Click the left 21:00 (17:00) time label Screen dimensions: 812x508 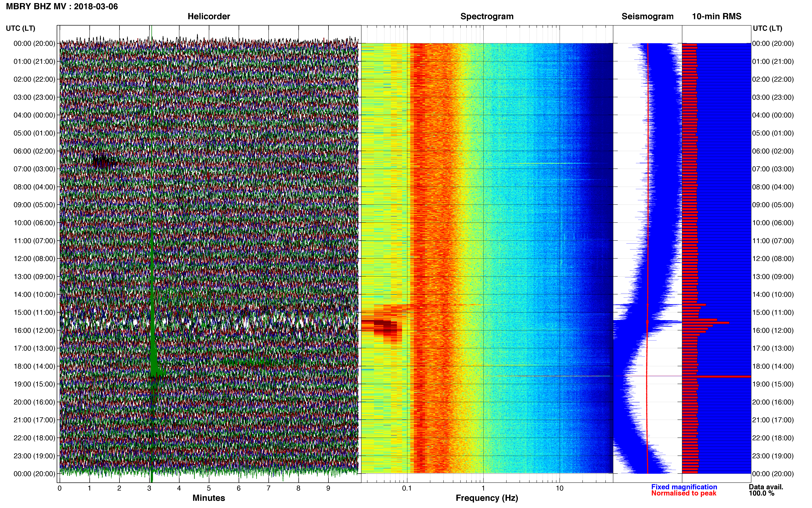pos(34,420)
